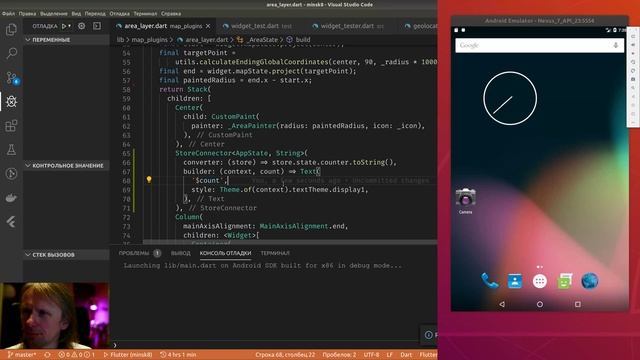The width and height of the screenshot is (640, 360).
Task: Click the _AreaState breadcrumb segment
Action: [262, 40]
